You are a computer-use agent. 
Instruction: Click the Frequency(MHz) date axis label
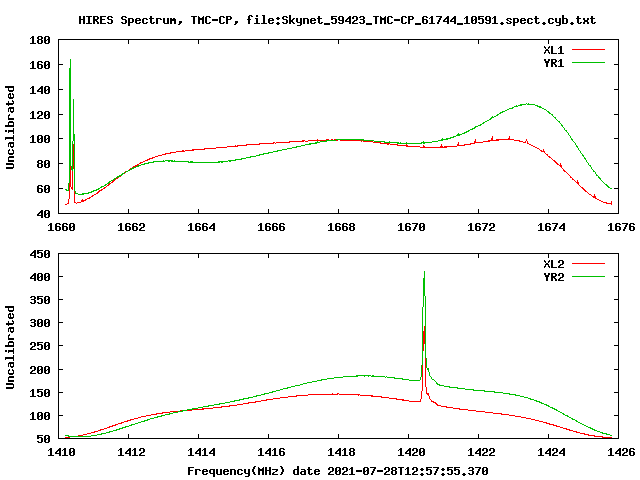[338, 471]
